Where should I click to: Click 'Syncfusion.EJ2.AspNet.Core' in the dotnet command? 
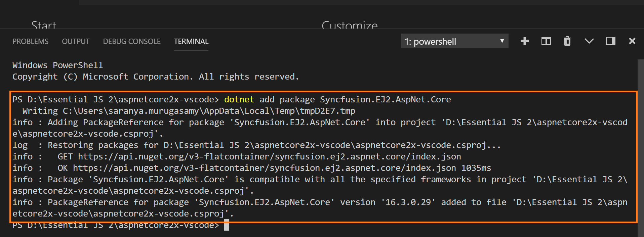[386, 99]
